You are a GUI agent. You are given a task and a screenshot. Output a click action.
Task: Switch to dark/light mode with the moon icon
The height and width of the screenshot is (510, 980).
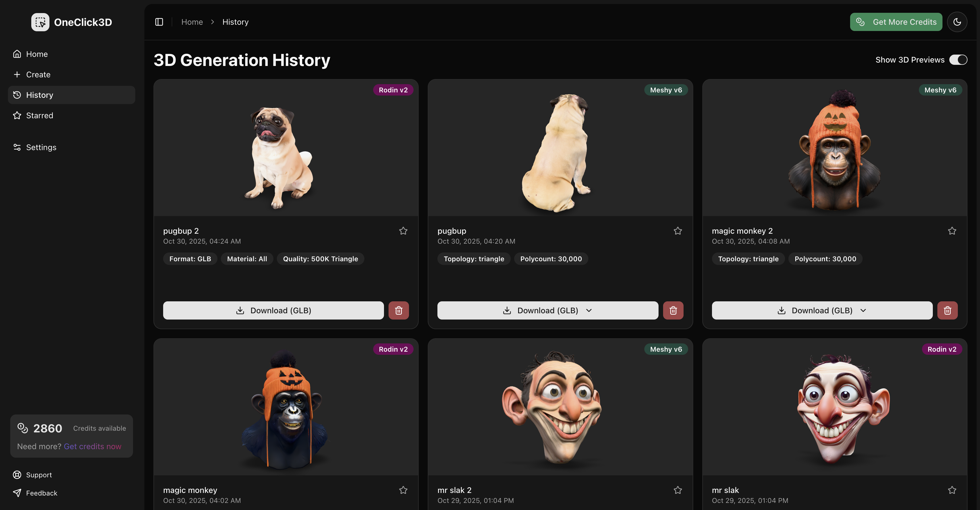pyautogui.click(x=958, y=22)
